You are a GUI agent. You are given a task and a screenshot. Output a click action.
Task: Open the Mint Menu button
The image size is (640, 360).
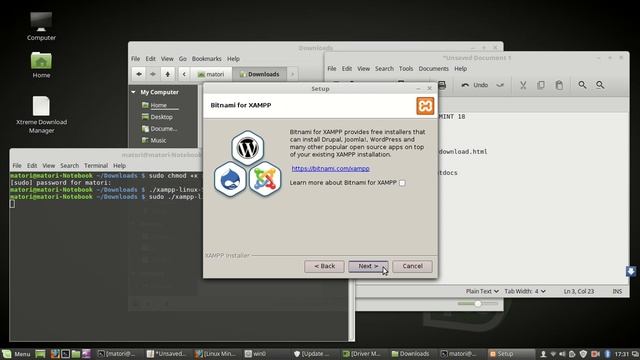(x=16, y=354)
